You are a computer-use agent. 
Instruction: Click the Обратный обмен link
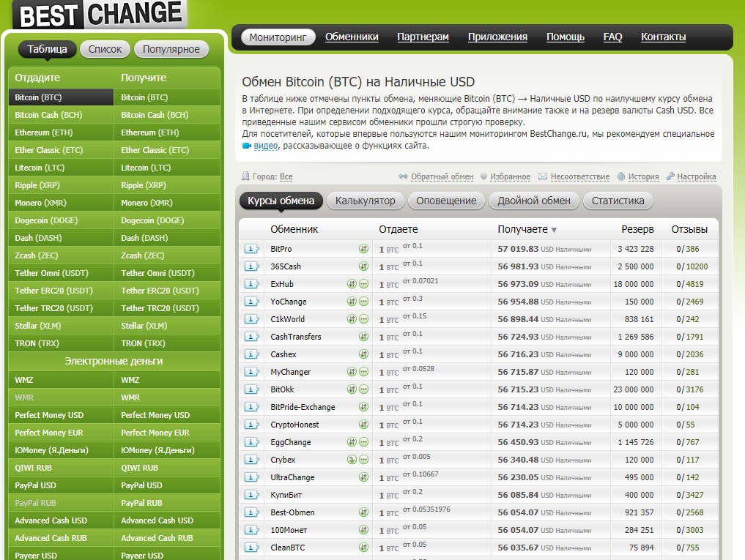coord(442,176)
